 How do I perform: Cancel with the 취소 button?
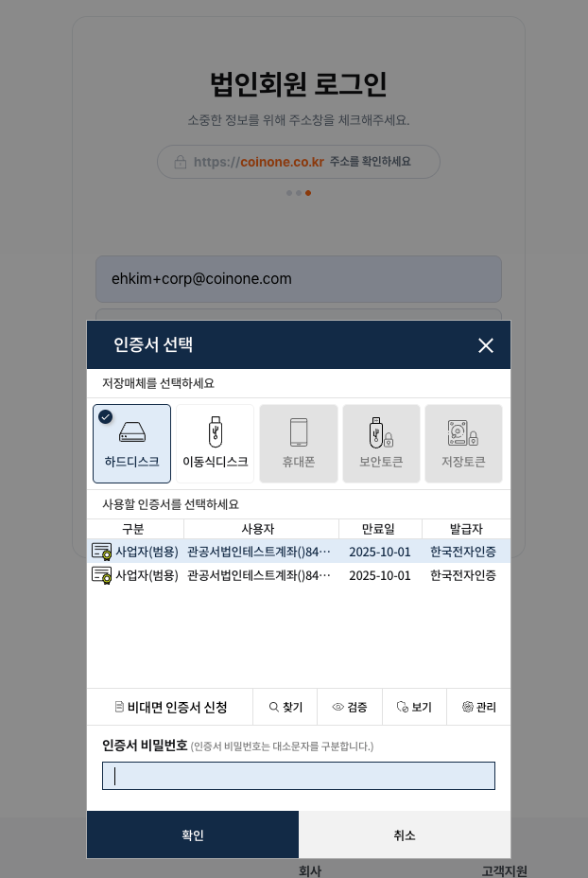coord(405,834)
